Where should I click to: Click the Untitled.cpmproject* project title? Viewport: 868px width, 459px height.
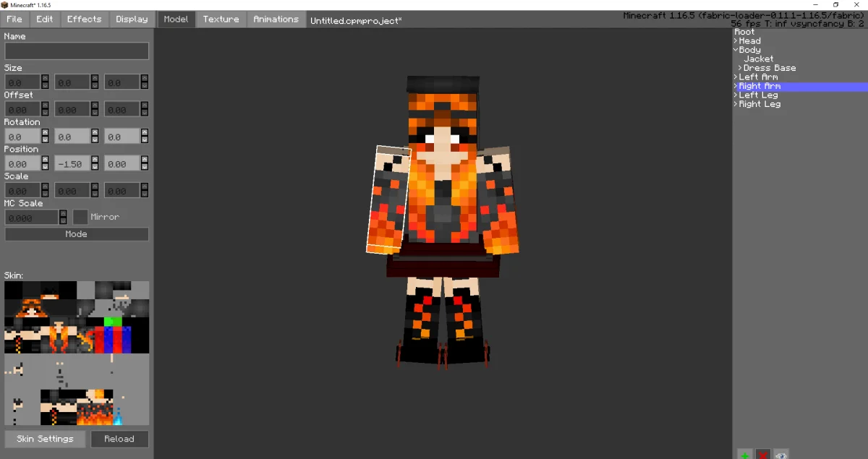click(356, 20)
